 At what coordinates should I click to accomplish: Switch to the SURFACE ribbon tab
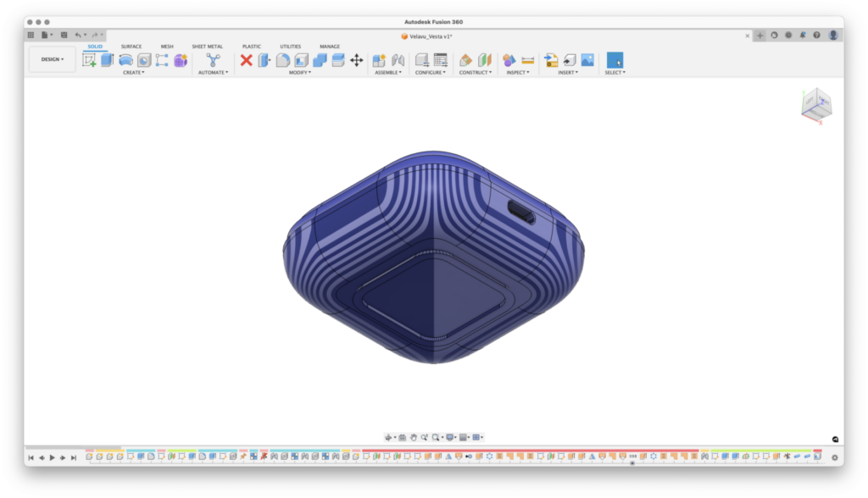coord(131,47)
